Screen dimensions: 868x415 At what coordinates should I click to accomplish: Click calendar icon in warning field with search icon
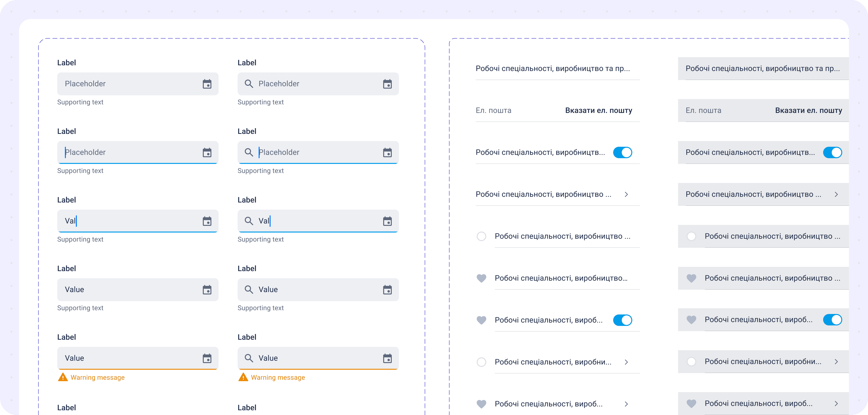coord(387,358)
